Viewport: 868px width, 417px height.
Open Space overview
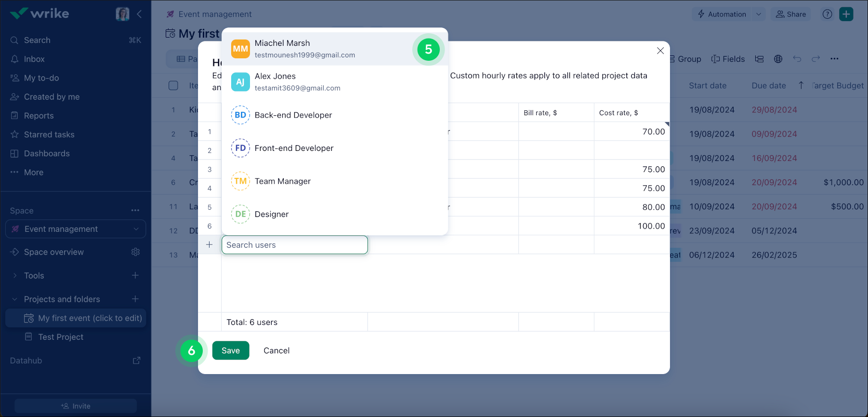53,252
